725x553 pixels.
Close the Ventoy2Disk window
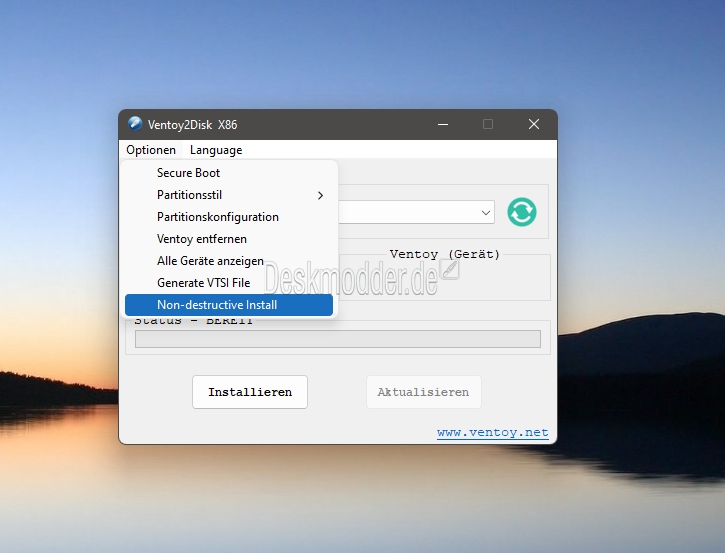[535, 124]
